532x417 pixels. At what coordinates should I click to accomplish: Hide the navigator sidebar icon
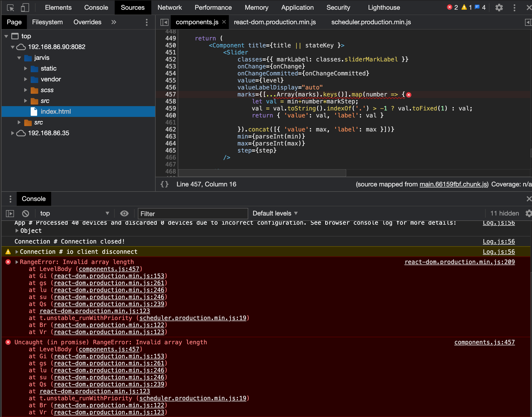coord(164,22)
